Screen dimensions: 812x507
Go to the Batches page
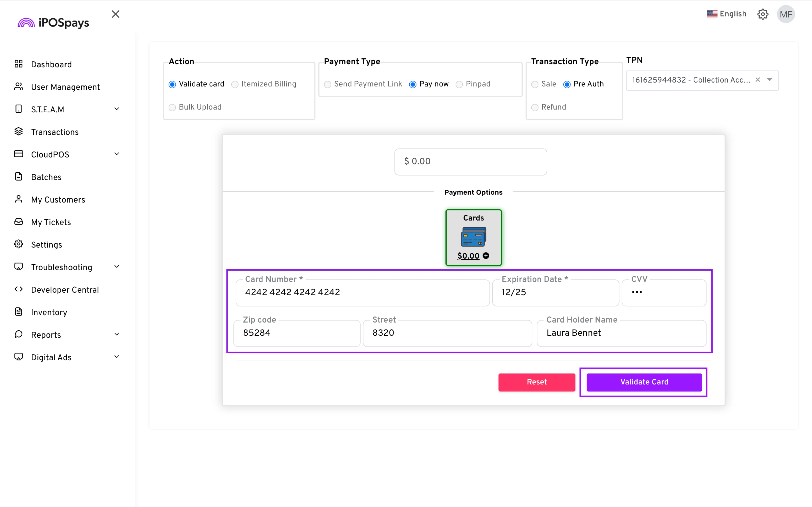[x=46, y=177]
